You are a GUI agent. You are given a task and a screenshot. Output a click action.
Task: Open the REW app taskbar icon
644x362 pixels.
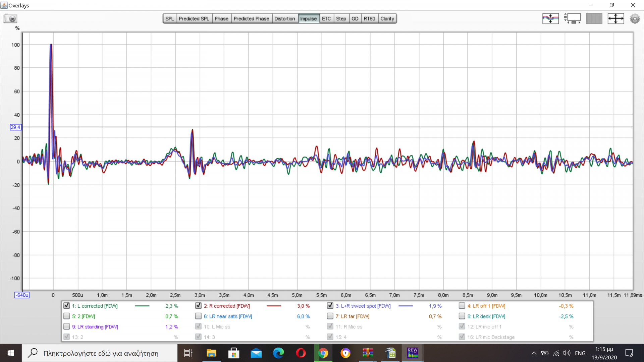click(413, 353)
